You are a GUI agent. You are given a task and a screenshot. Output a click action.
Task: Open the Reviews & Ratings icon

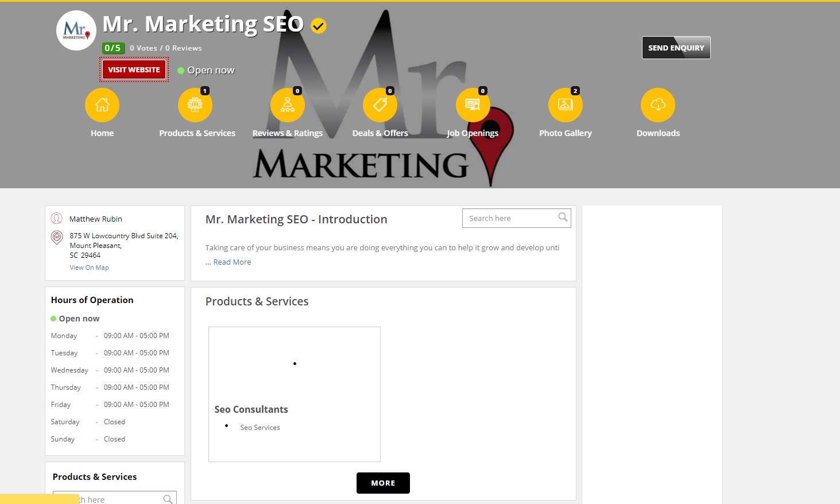[288, 105]
